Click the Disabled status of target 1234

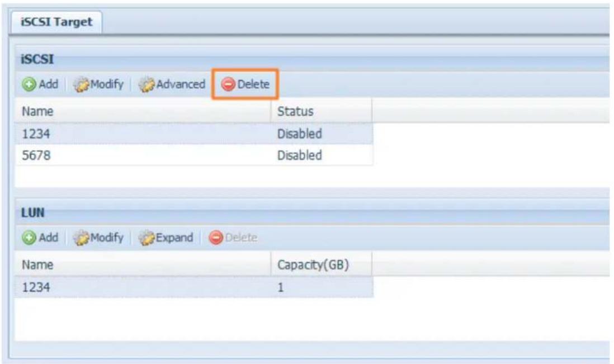(300, 134)
